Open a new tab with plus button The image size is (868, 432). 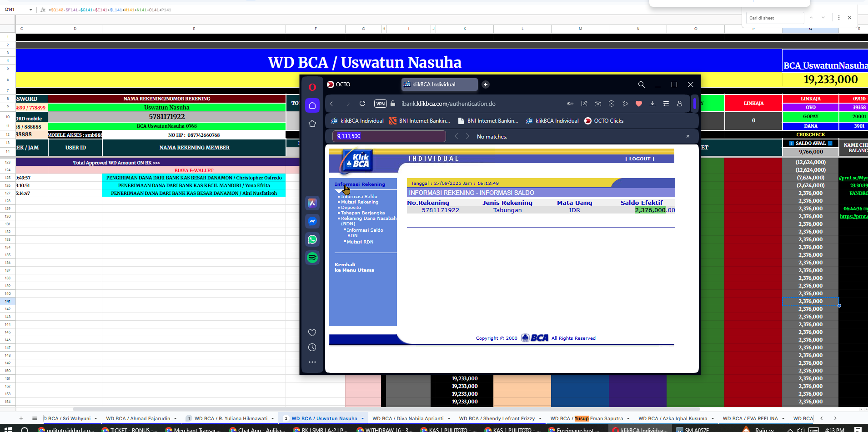(x=486, y=84)
